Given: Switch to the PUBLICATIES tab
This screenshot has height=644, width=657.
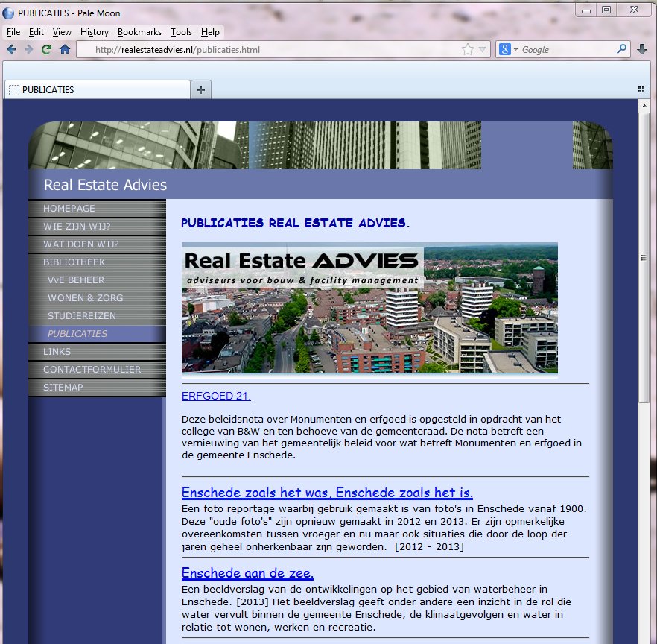Looking at the screenshot, I should (97, 90).
